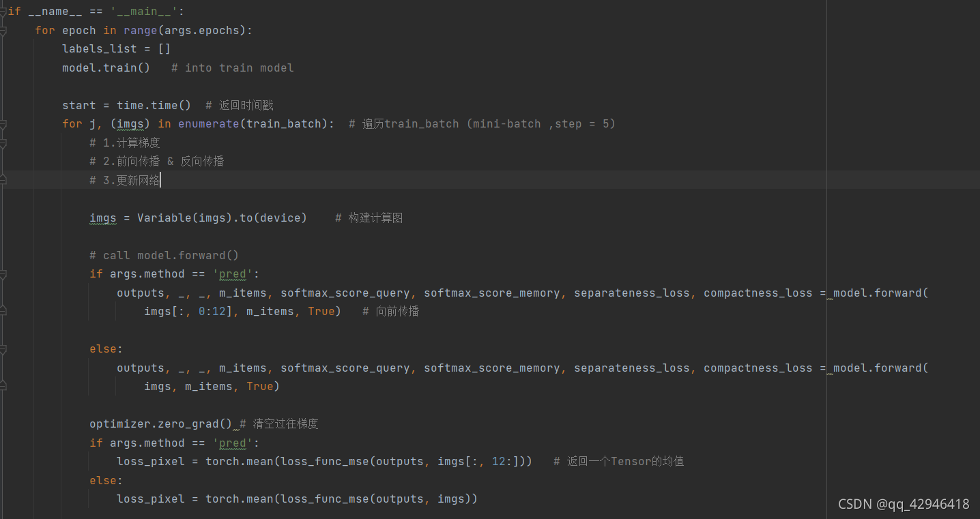Place cursor on 'model.train()' call
980x519 pixels.
tap(106, 68)
